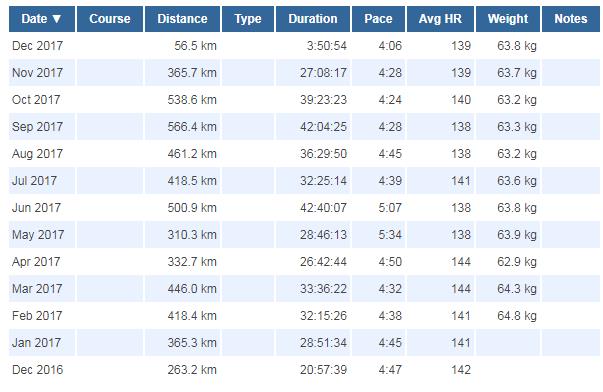603x392 pixels.
Task: Sort table by Distance column header
Action: pos(182,19)
